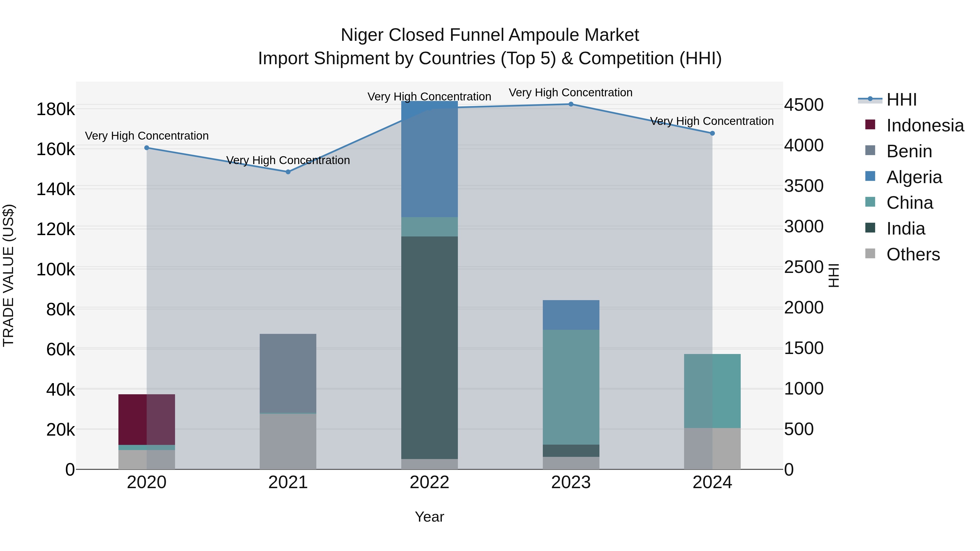Toggle the HHI line legend entry
This screenshot has height=551, width=980.
point(887,100)
